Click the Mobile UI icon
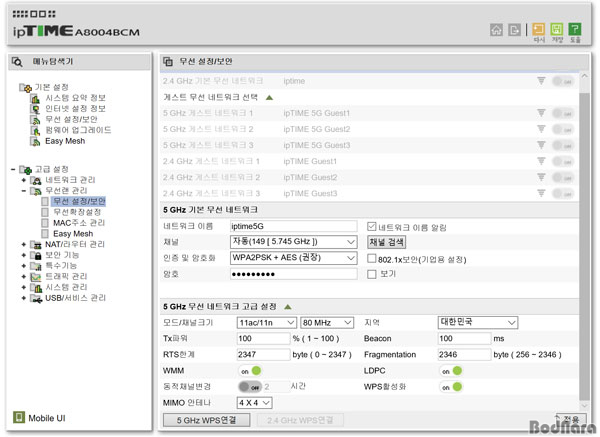Screen dimensions: 600x437 click(x=19, y=417)
